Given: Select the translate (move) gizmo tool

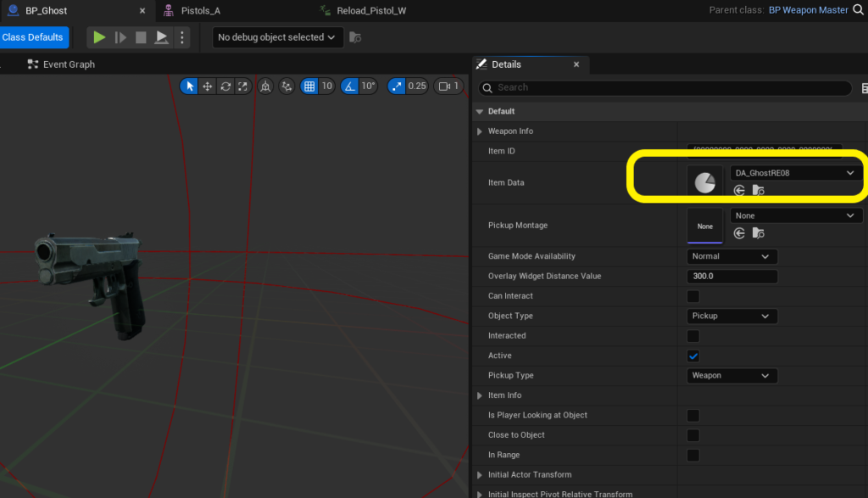Looking at the screenshot, I should [x=208, y=87].
